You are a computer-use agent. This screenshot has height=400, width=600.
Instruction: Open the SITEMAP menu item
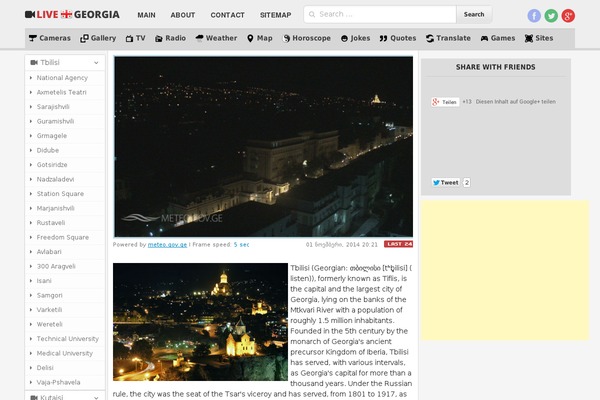[x=276, y=15]
